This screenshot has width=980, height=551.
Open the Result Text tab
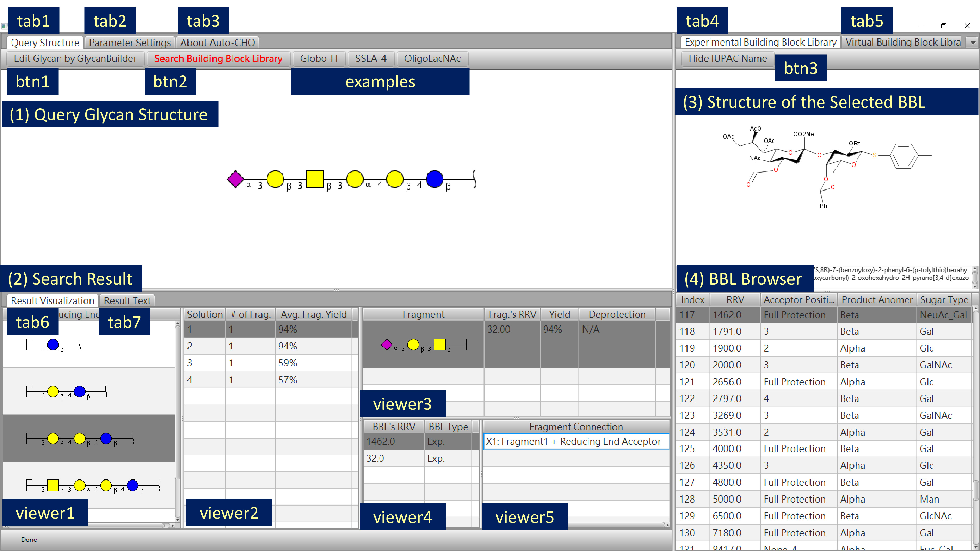tap(127, 301)
